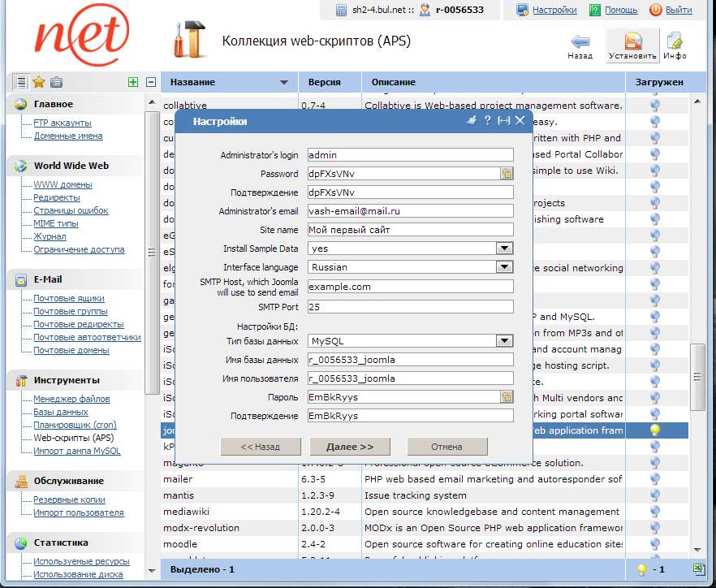This screenshot has height=588, width=716.
Task: Click the dialog help question mark icon
Action: tap(487, 120)
